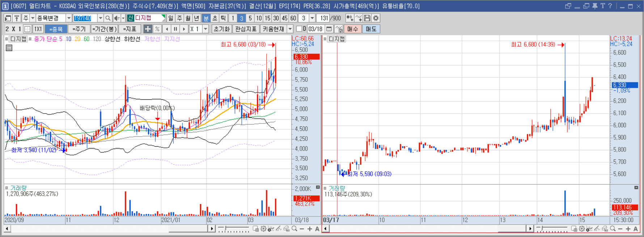Click the 키움현재 button
Screen dimensions: 644x237
tap(274, 29)
